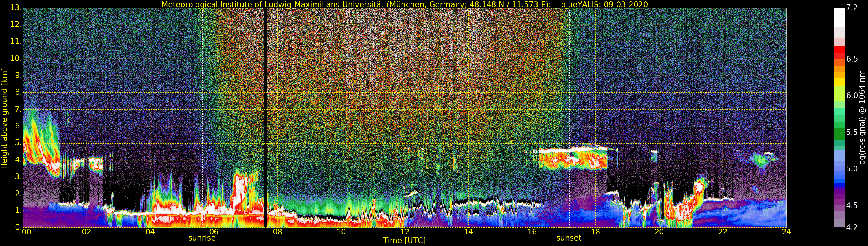Click colorbar tick value '6.0'
The image size is (868, 246).
tap(852, 96)
